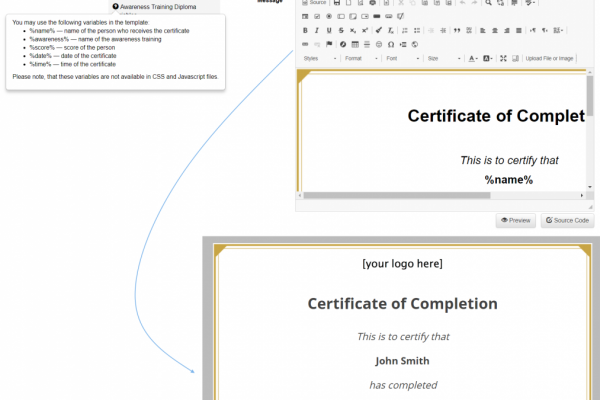The height and width of the screenshot is (400, 600).
Task: Maximize the editor area
Action: click(x=503, y=59)
